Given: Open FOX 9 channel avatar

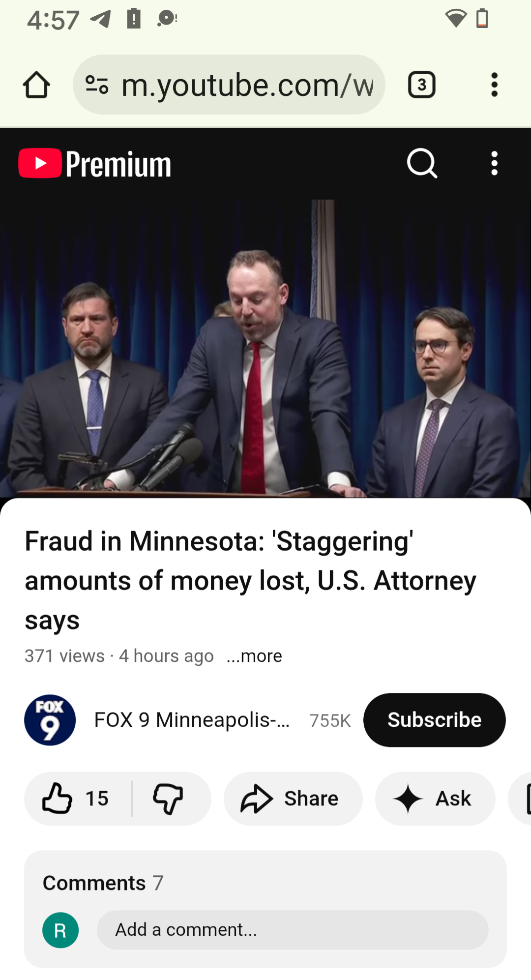Looking at the screenshot, I should [50, 720].
